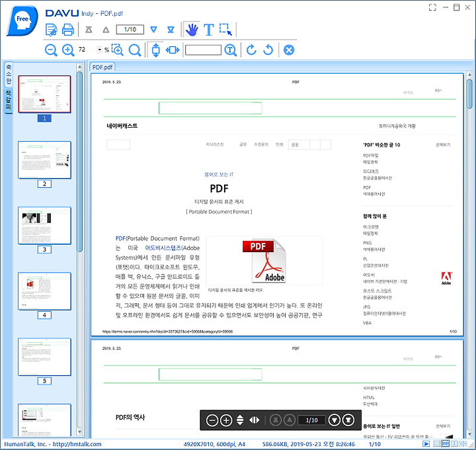Zoom in with plus magnifier icon

(68, 50)
